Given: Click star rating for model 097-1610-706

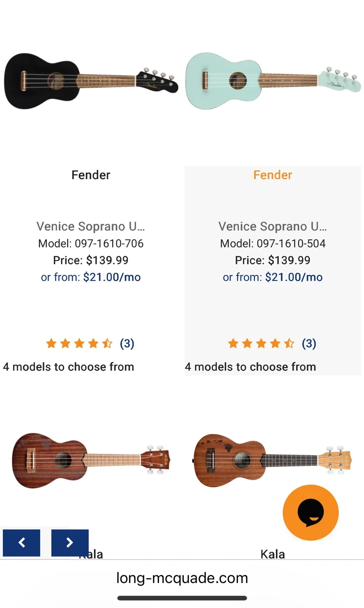Looking at the screenshot, I should point(79,343).
